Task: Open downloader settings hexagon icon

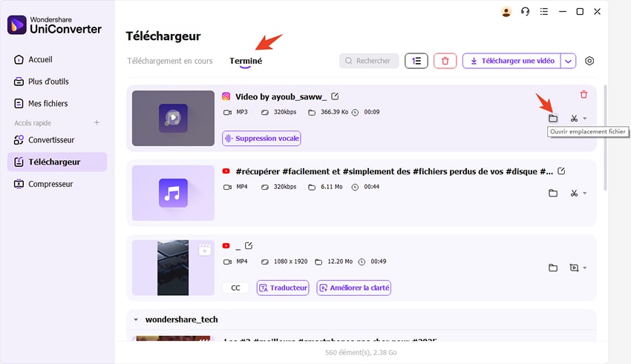Action: click(589, 61)
